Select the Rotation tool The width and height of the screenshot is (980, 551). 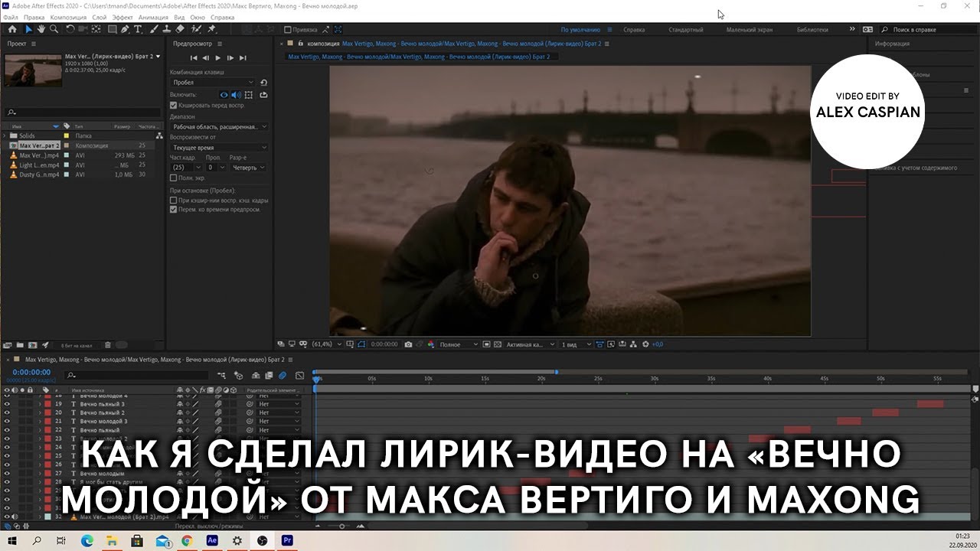click(70, 29)
